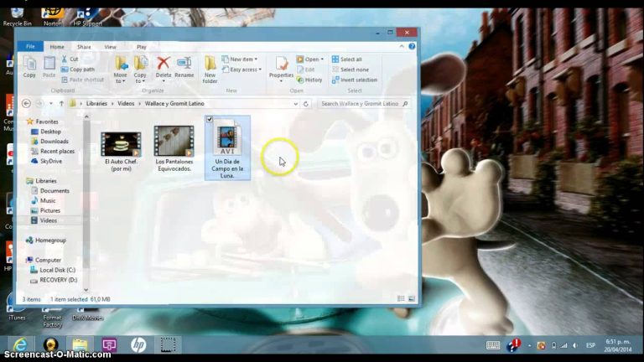Expand the New item dropdown

[x=256, y=59]
